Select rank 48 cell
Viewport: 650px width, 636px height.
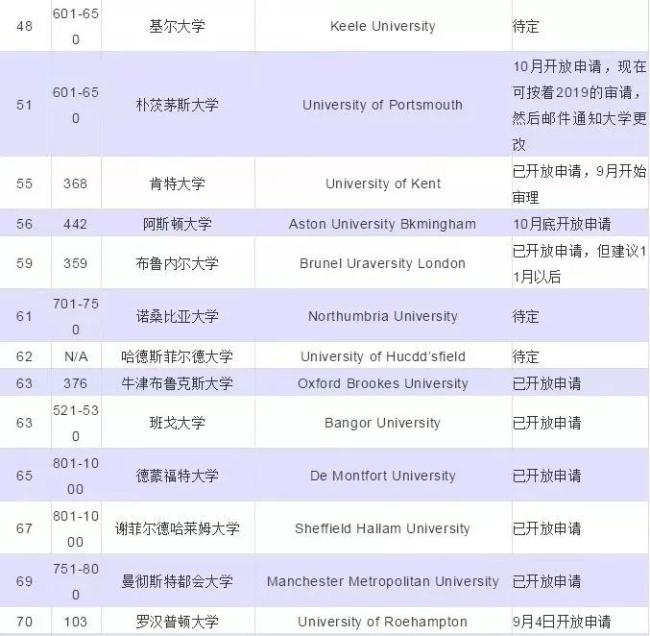(24, 26)
